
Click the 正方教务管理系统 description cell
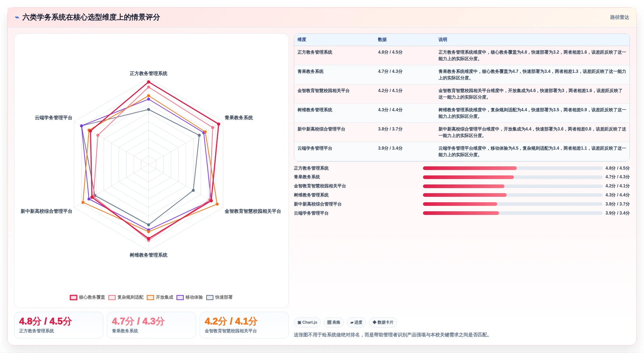(x=532, y=55)
